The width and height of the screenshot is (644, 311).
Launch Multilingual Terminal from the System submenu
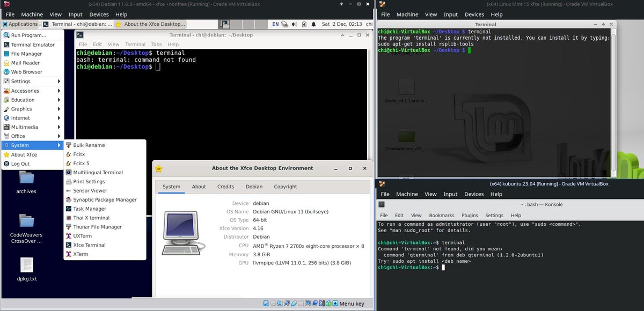[x=105, y=173]
